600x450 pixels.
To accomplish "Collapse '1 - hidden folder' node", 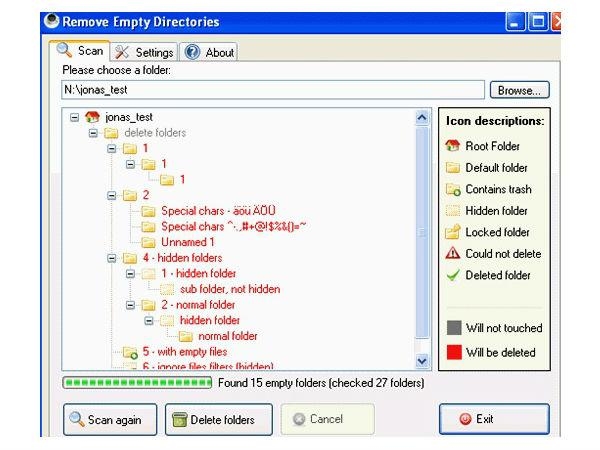I will tap(130, 274).
